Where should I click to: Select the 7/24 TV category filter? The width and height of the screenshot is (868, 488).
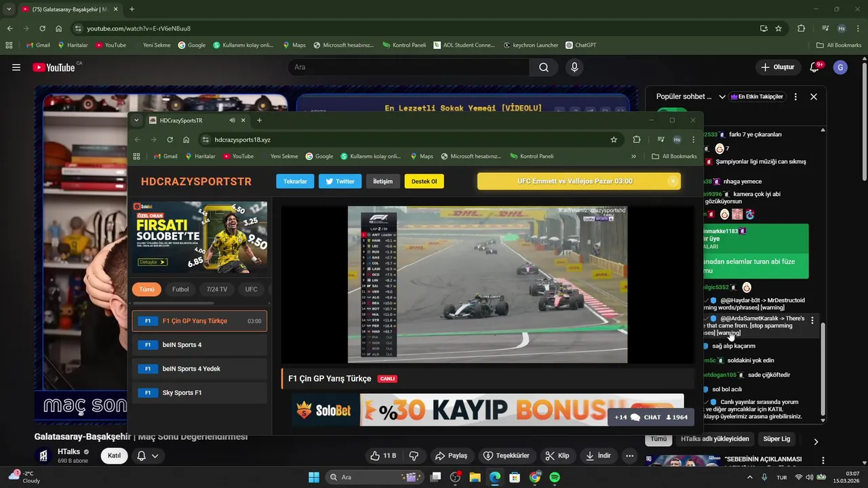click(217, 289)
